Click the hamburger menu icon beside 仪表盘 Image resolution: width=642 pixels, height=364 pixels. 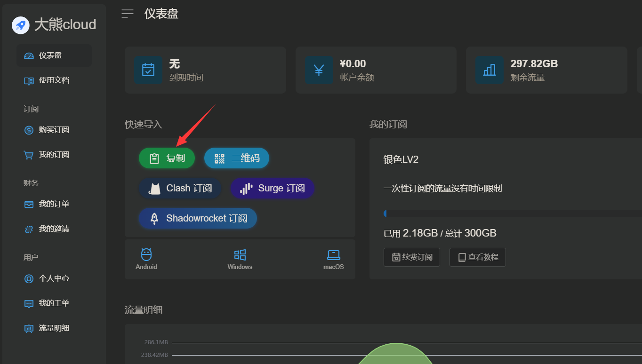127,14
